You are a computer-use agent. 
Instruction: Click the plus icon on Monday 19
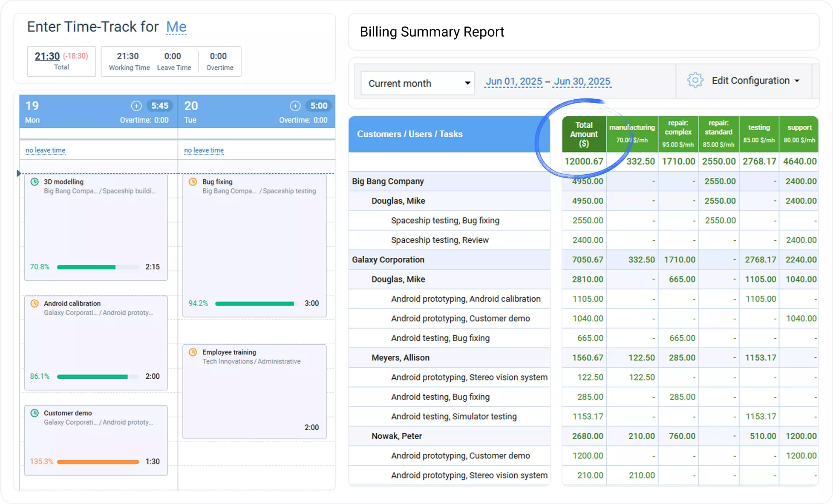point(136,106)
